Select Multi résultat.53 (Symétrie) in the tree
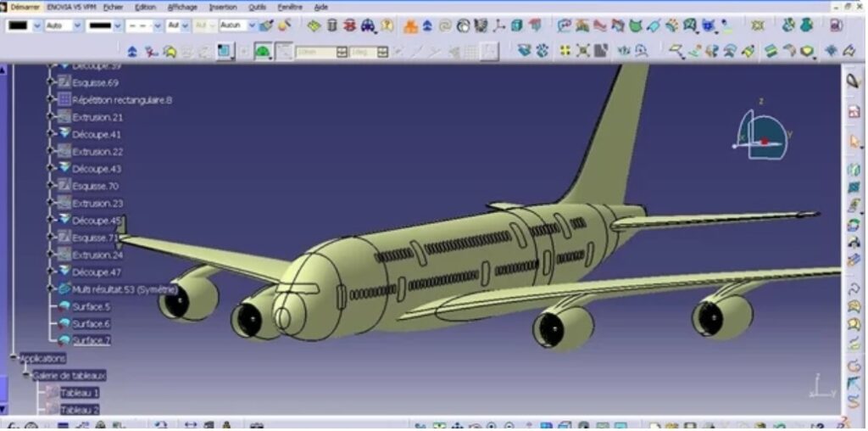The width and height of the screenshot is (868, 431). (125, 289)
